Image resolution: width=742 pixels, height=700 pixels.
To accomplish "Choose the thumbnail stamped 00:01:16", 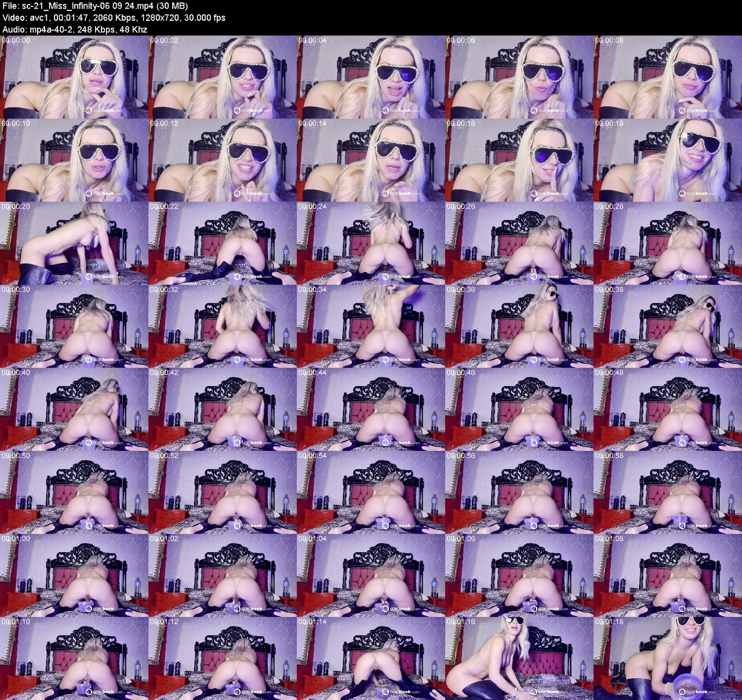I will pyautogui.click(x=519, y=658).
